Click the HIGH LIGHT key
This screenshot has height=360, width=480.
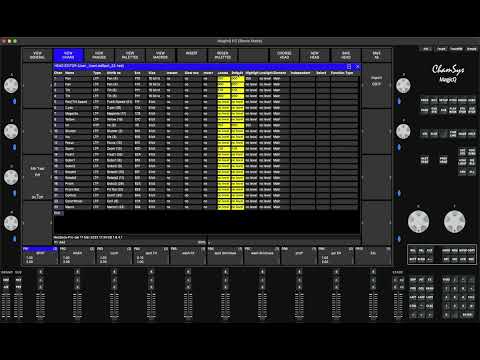click(462, 161)
